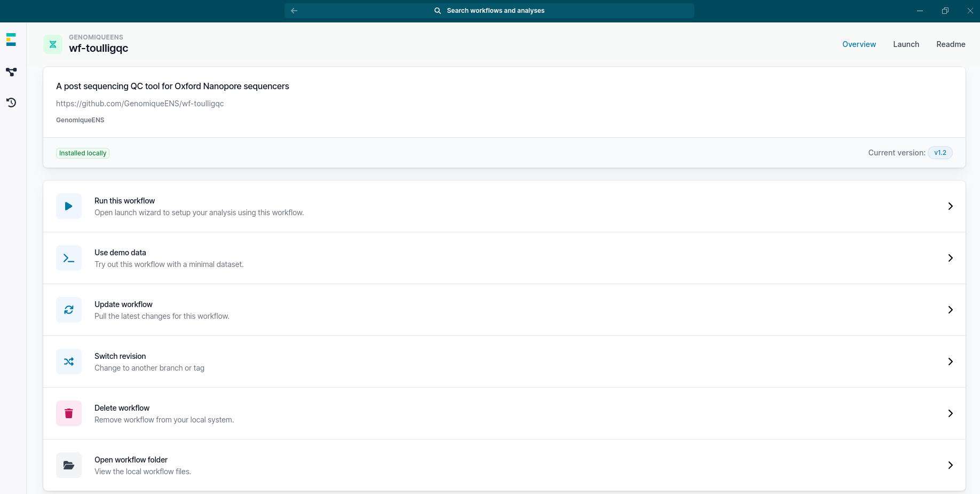980x494 pixels.
Task: Switch to the Readme tab
Action: point(951,44)
